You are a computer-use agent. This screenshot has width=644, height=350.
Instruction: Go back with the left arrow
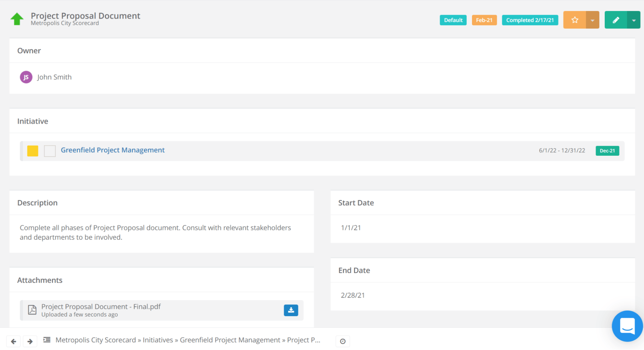tap(14, 341)
